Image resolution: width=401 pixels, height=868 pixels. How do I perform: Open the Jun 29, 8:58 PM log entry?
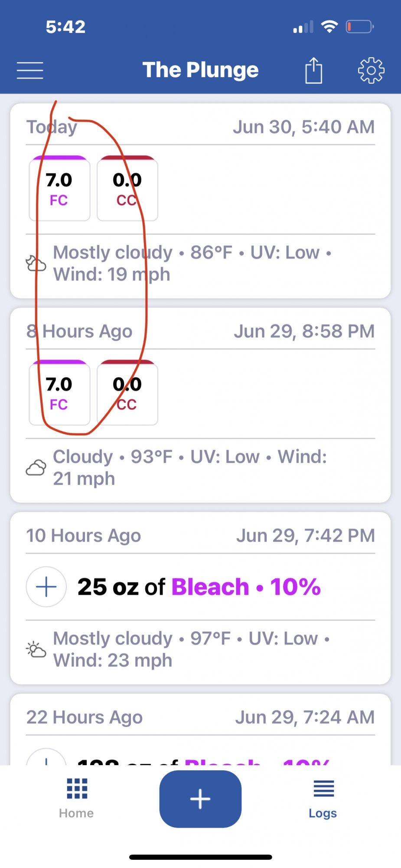point(200,405)
